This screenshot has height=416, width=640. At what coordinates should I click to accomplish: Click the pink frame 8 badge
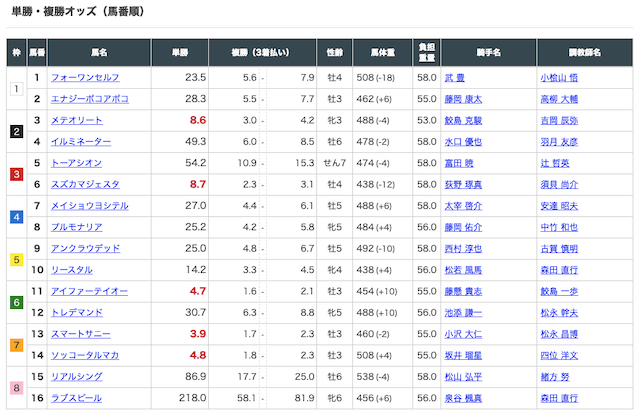[16, 388]
